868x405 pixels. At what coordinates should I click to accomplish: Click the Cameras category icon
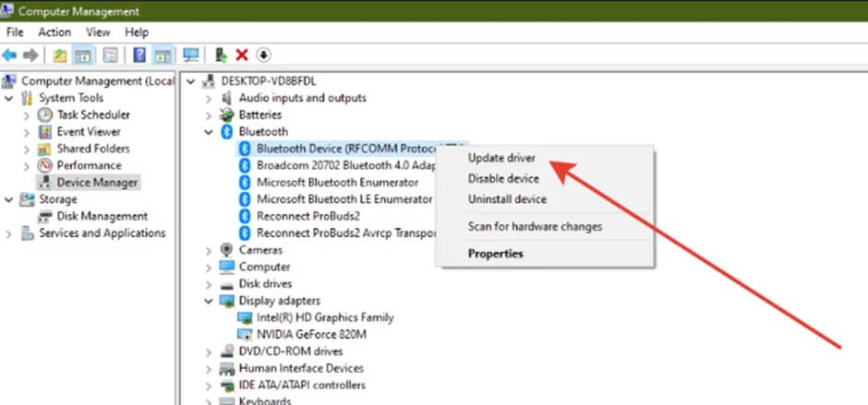(x=226, y=250)
